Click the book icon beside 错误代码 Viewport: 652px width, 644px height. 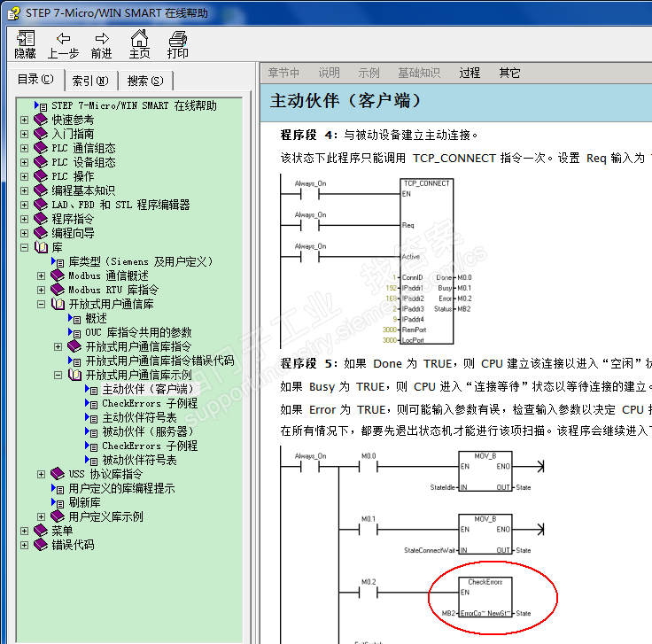(x=41, y=545)
